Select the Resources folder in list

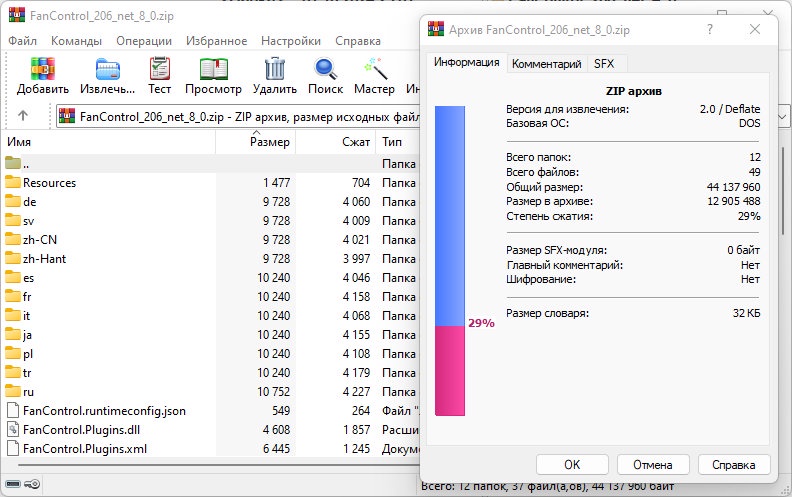[x=49, y=182]
